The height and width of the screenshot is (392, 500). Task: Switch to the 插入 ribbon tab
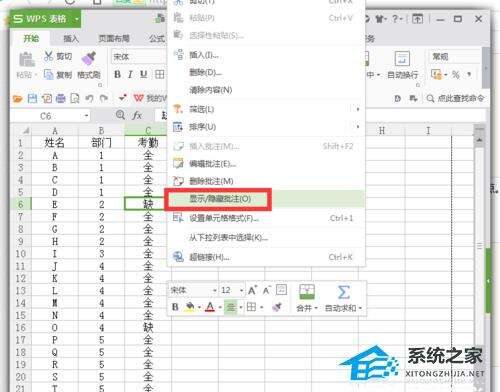tap(71, 39)
